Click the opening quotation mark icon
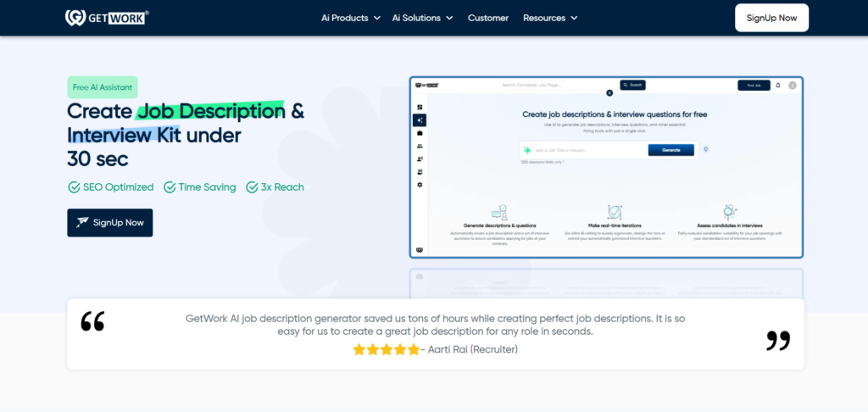The height and width of the screenshot is (412, 868). coord(92,321)
